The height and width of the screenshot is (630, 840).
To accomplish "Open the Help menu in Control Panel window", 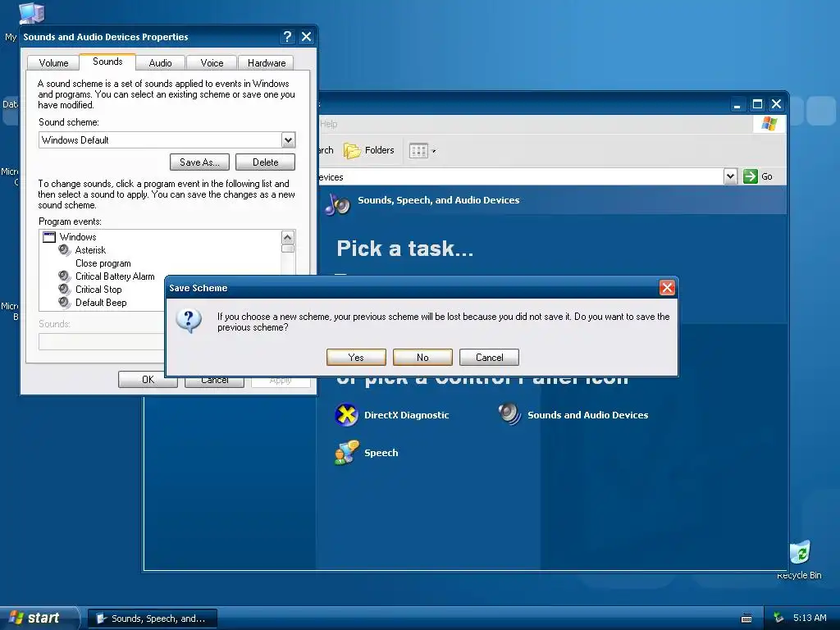I will pos(328,125).
